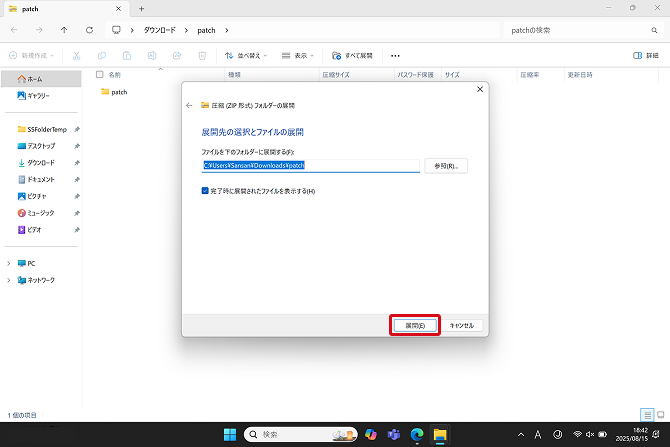
Task: Click the Explorer Forward navigation arrow
Action: pos(39,30)
